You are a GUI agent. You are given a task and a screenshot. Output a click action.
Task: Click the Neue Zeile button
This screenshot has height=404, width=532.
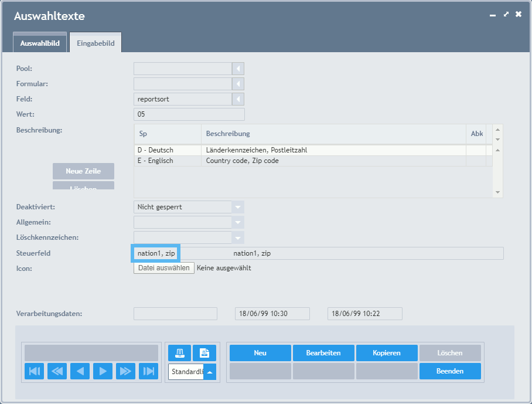83,171
